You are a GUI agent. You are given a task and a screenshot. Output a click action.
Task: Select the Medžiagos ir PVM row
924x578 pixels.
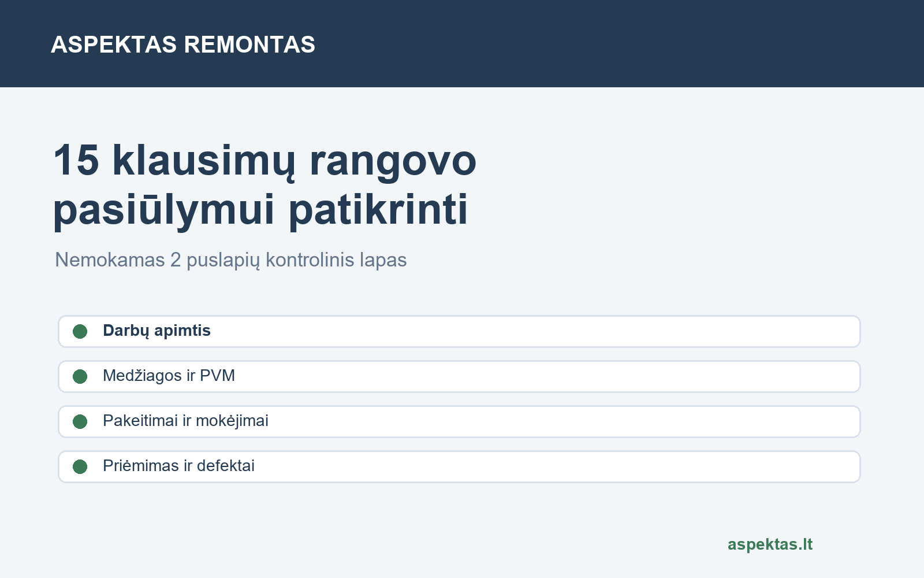coord(459,376)
